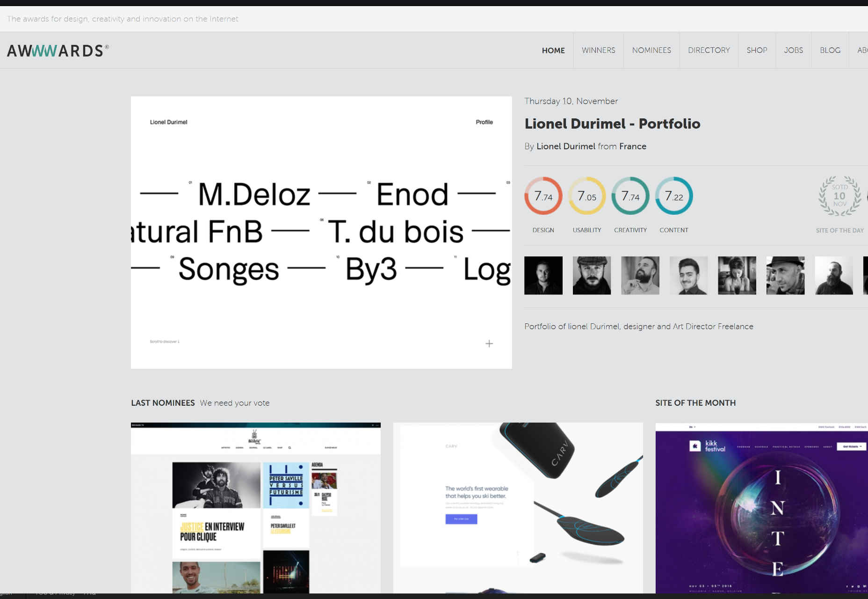Open the Lionel Durimel - Portfolio title link
The width and height of the screenshot is (868, 599).
point(612,124)
